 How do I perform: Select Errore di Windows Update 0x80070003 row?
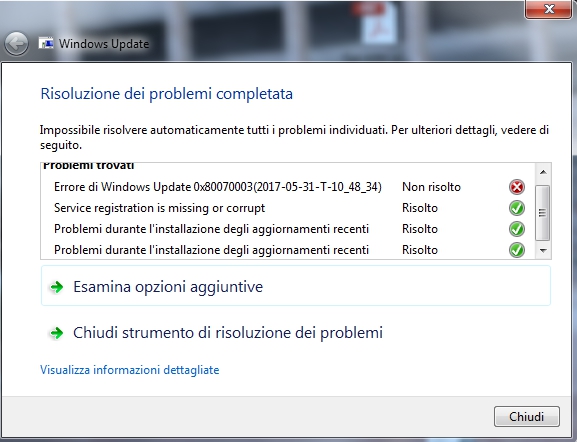point(288,187)
